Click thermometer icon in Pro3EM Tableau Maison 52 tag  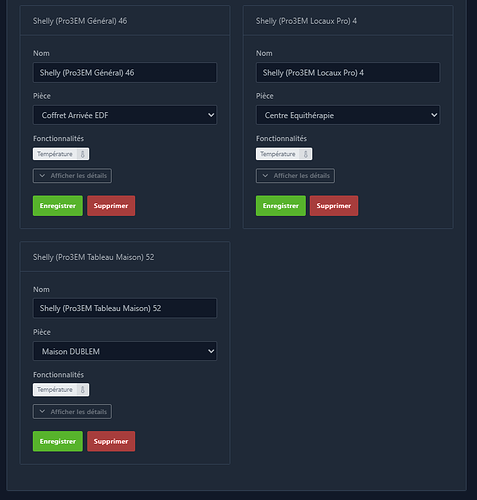tap(82, 390)
